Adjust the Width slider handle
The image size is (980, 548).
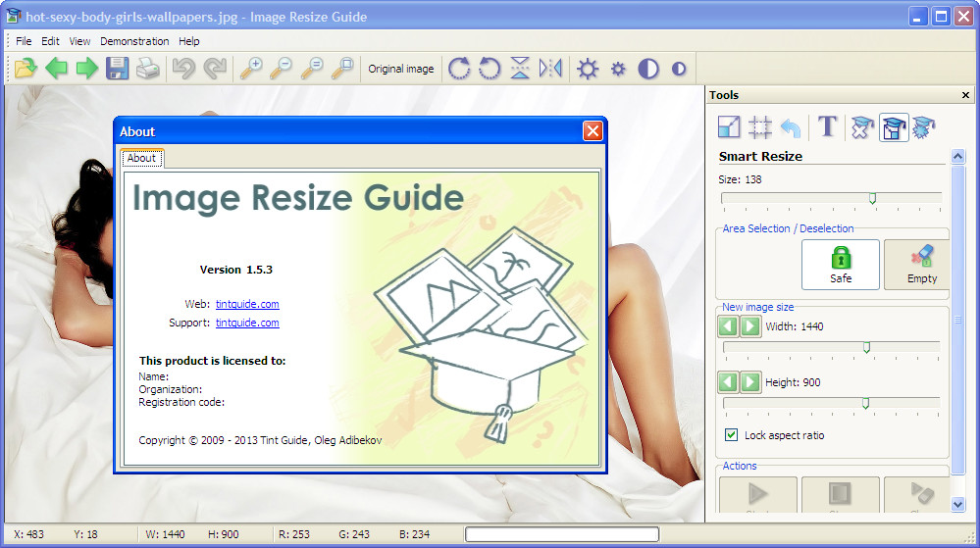pos(867,347)
